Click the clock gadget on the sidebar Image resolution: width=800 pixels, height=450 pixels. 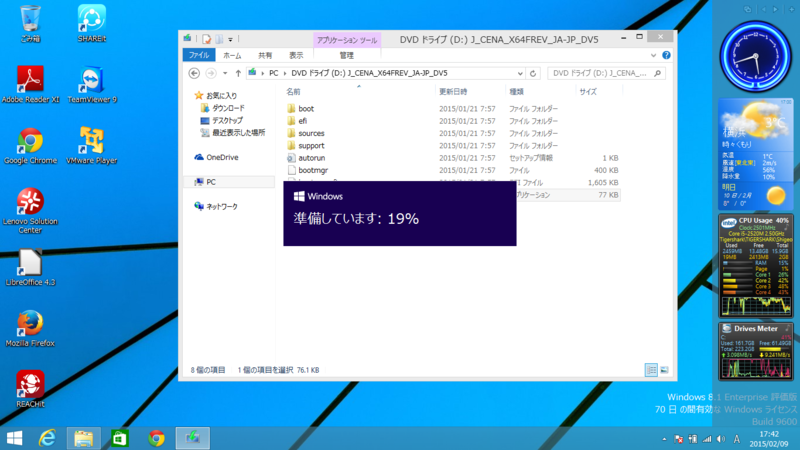(x=755, y=57)
